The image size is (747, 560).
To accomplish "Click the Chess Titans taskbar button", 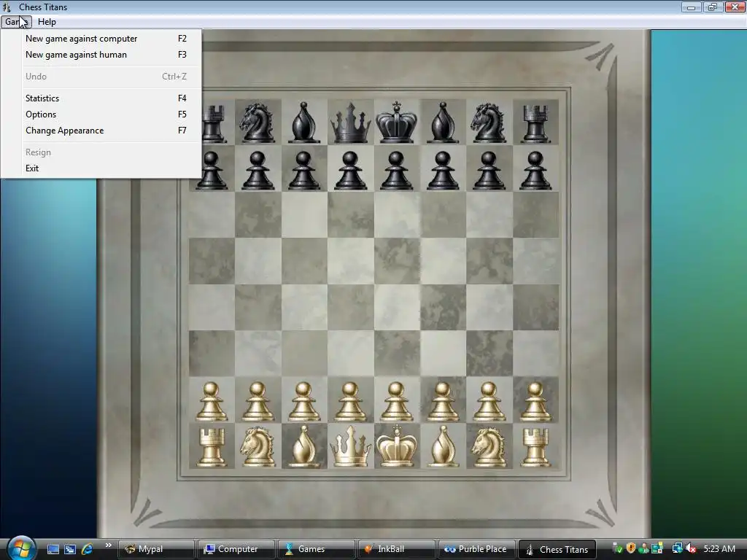I will pos(557,549).
